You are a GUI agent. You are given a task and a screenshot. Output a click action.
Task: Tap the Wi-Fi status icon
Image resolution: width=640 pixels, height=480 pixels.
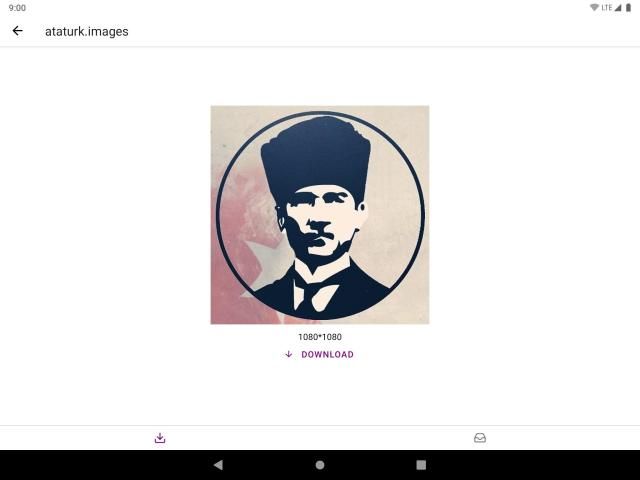594,8
